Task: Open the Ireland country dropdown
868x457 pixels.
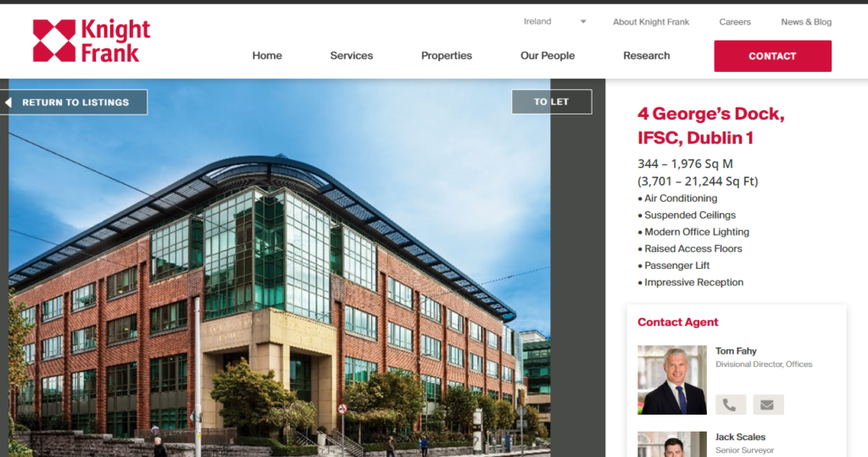Action: coord(554,21)
